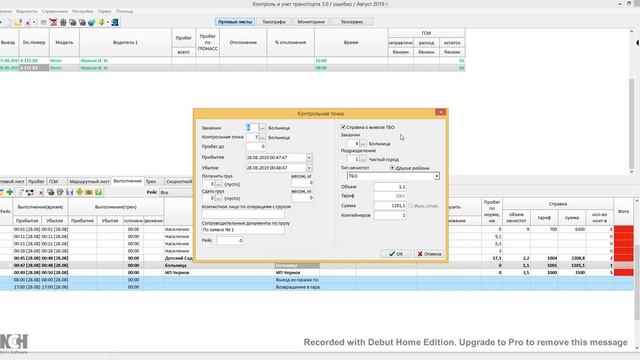
Task: Click the green-yellow arrow icon in the main toolbar
Action: 101,22
